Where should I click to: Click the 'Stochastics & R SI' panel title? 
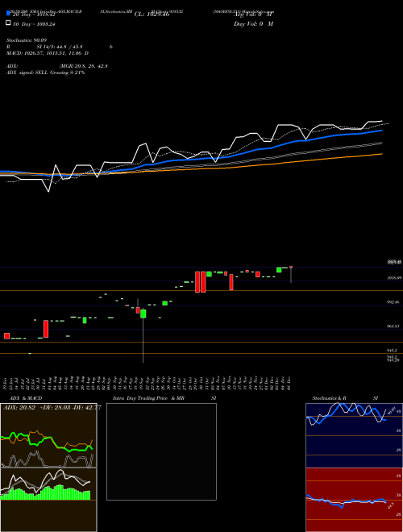click(345, 398)
